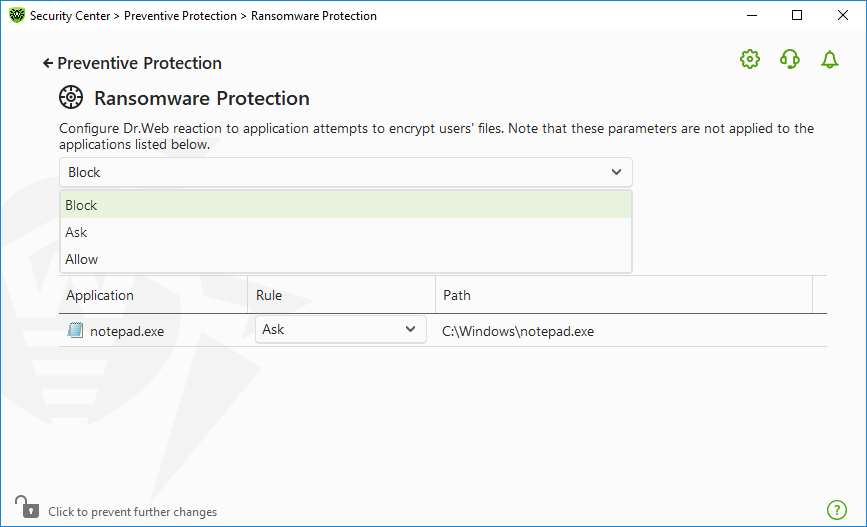Collapse the Block reaction dropdown

coord(346,173)
